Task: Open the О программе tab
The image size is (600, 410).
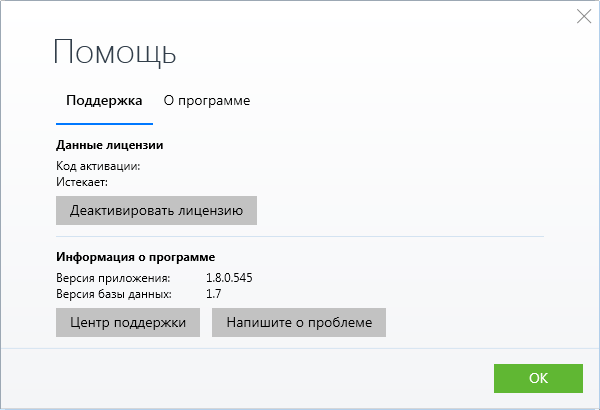Action: click(207, 101)
